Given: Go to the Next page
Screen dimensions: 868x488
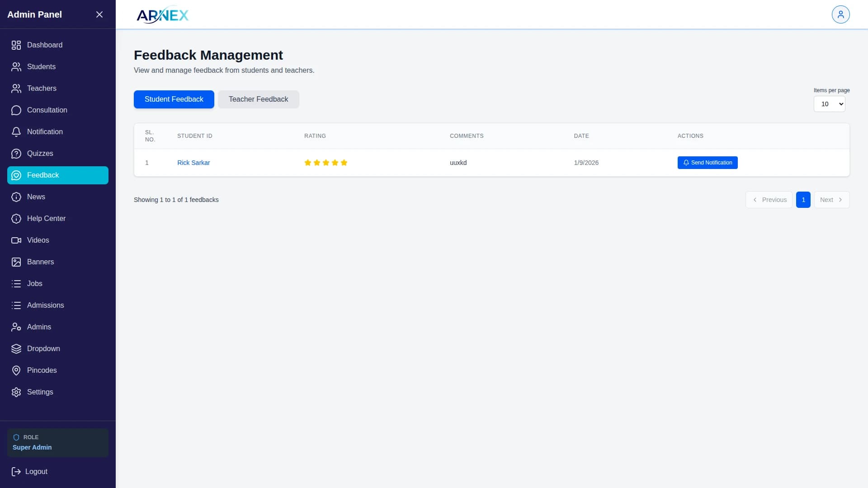Looking at the screenshot, I should tap(831, 200).
